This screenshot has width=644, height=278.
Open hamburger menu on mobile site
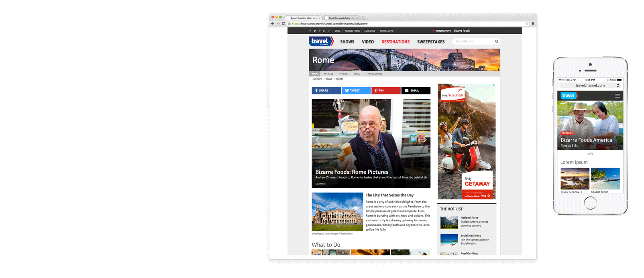click(x=618, y=96)
